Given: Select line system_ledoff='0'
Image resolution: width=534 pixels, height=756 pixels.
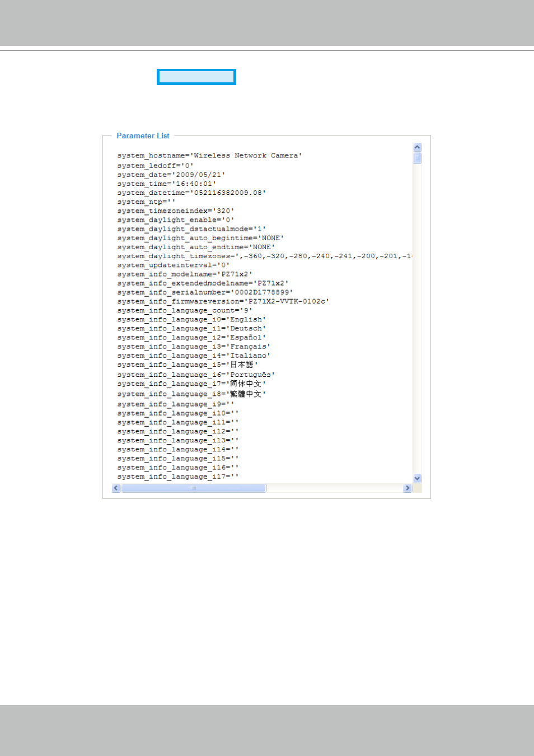Looking at the screenshot, I should pos(155,166).
